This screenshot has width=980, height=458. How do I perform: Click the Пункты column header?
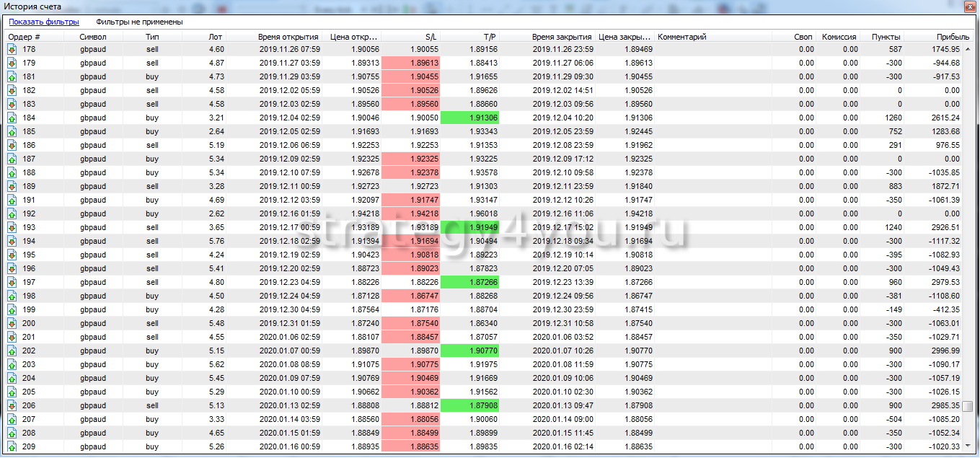pos(885,37)
